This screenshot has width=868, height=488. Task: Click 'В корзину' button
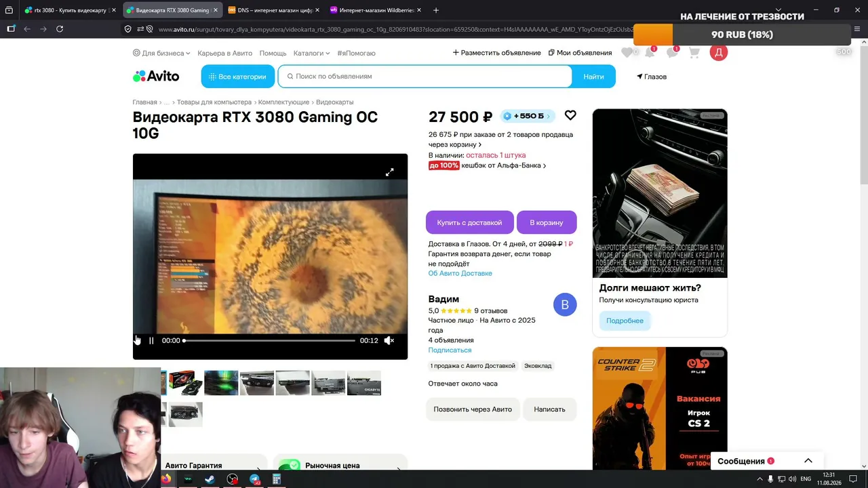point(547,222)
